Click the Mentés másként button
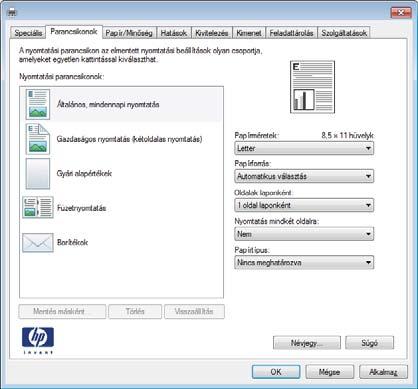This screenshot has width=418, height=389. [x=62, y=311]
